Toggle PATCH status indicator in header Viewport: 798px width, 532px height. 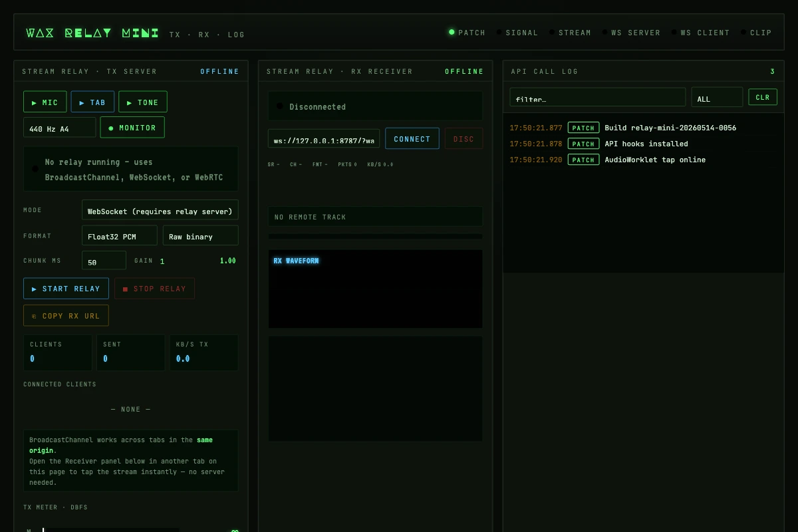467,33
